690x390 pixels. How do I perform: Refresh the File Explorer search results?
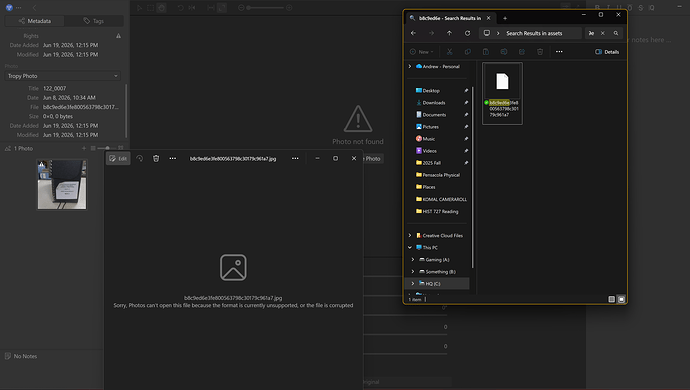tap(467, 33)
